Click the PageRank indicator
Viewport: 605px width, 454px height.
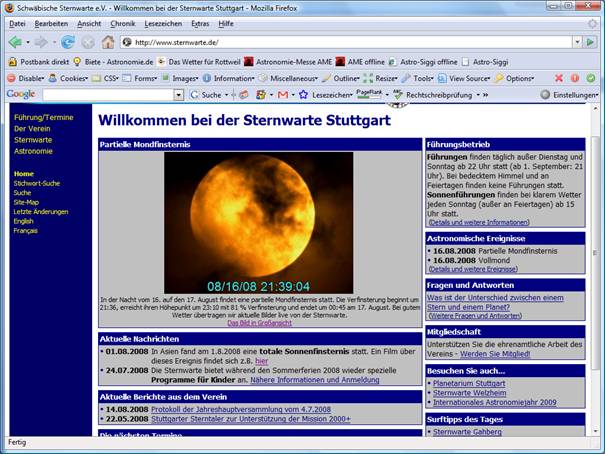[369, 94]
